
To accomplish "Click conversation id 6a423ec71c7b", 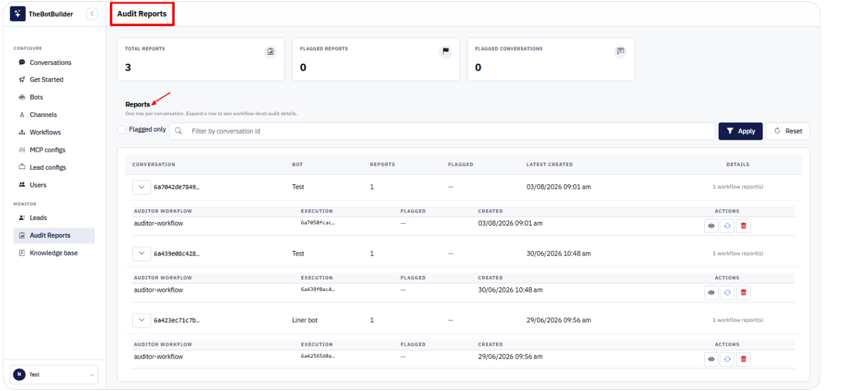I will pyautogui.click(x=177, y=320).
